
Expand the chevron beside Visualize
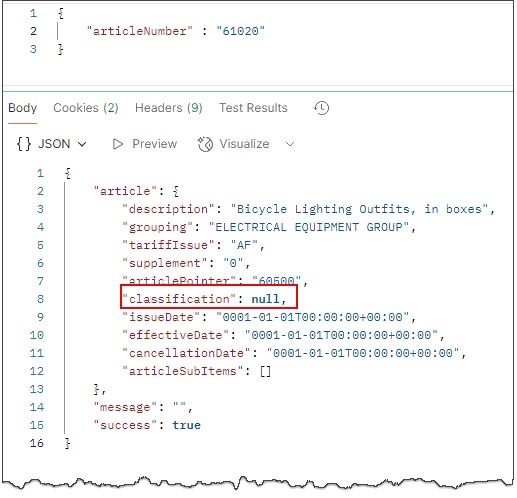[x=290, y=144]
